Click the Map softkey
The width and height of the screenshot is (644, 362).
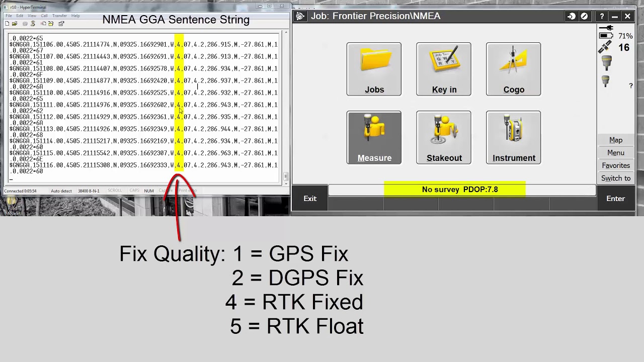coord(616,140)
